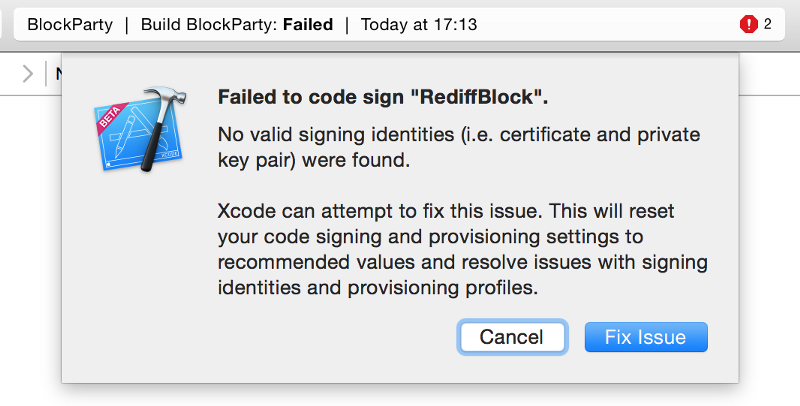
Task: Open the issue count number 2
Action: (x=767, y=24)
